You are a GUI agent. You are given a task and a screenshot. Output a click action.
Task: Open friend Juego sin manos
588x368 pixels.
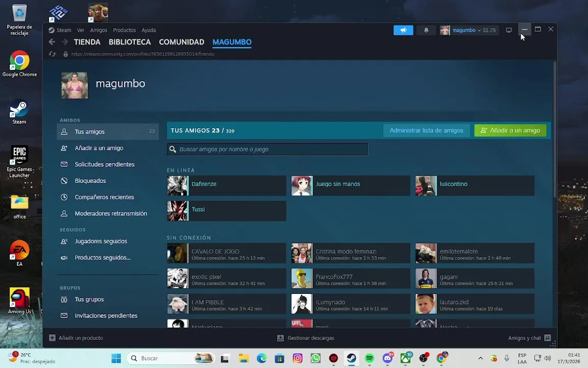(351, 186)
